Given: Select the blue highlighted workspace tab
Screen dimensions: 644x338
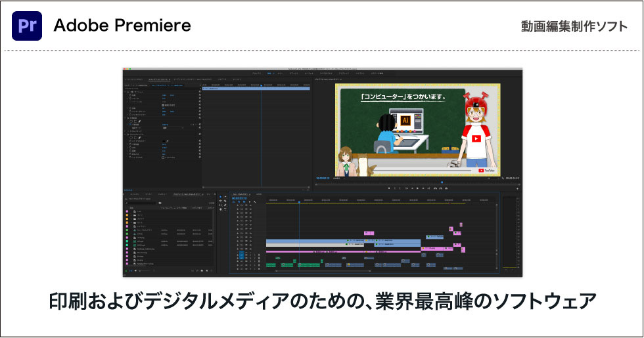Looking at the screenshot, I should (x=269, y=73).
